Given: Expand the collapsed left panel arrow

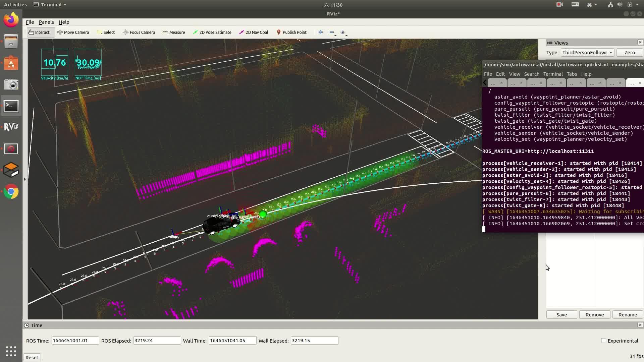Looking at the screenshot, I should (25, 179).
